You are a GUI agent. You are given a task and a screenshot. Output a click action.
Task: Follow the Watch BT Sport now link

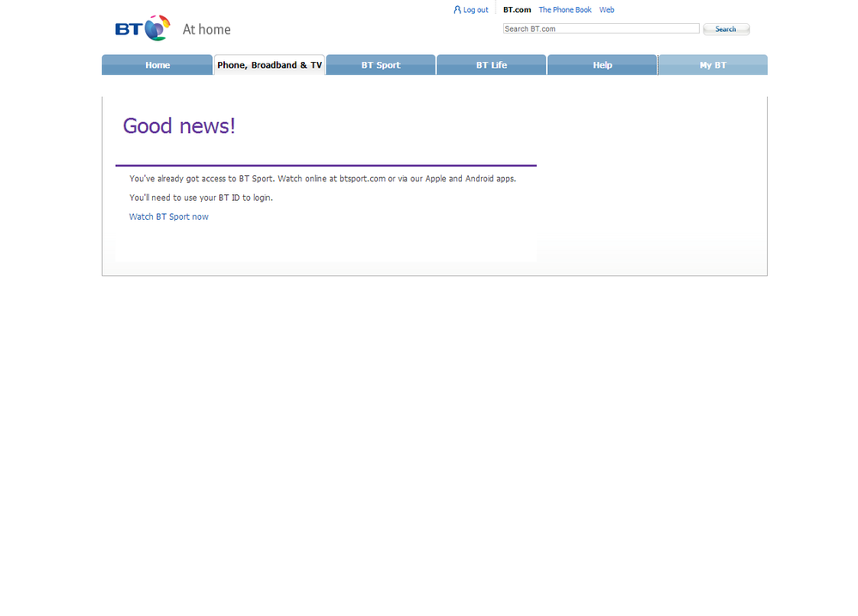tap(168, 217)
